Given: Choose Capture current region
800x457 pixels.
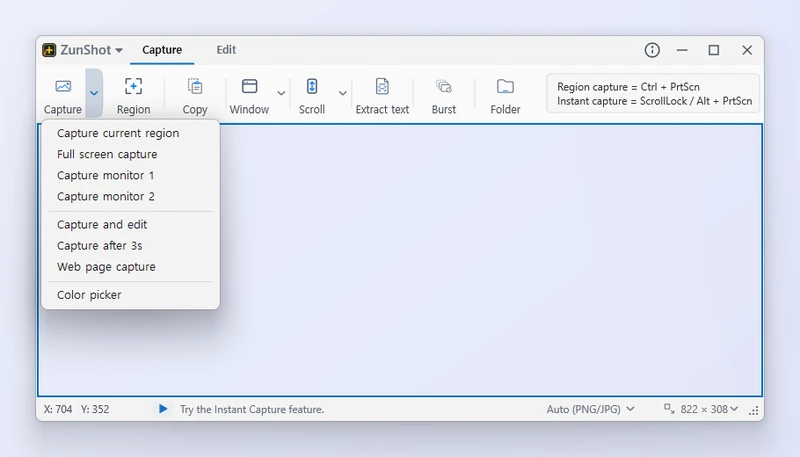Looking at the screenshot, I should (x=131, y=133).
